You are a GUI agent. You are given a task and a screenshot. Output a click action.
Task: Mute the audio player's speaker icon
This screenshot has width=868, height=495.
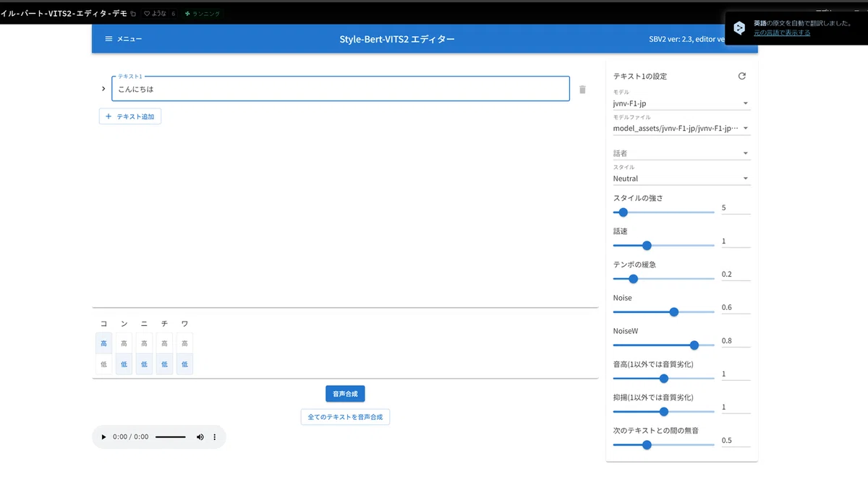click(200, 437)
